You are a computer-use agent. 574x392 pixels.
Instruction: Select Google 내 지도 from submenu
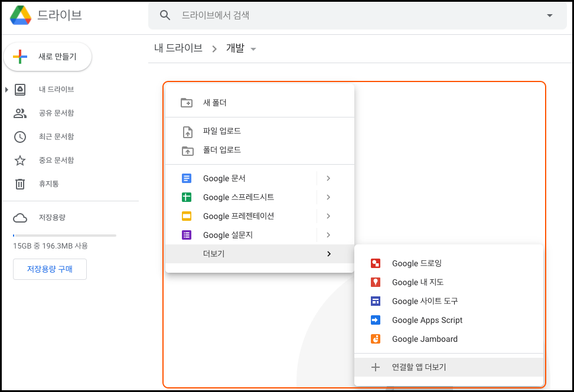(x=449, y=282)
